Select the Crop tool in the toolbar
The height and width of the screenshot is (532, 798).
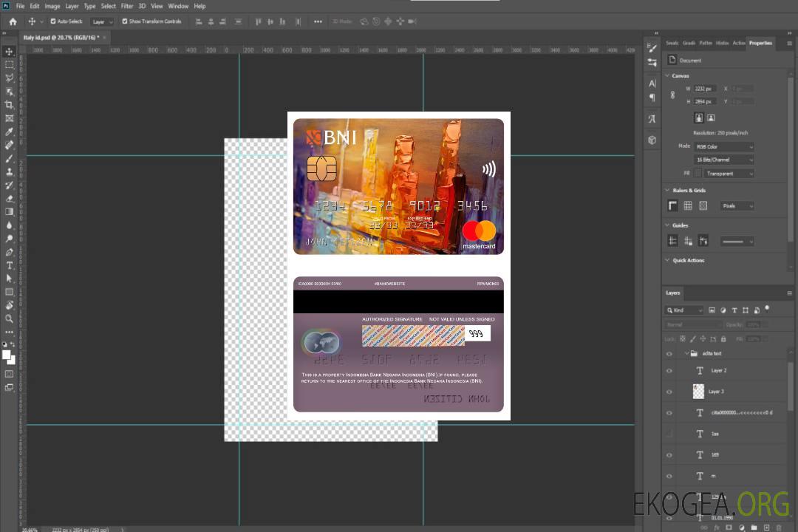click(x=9, y=105)
